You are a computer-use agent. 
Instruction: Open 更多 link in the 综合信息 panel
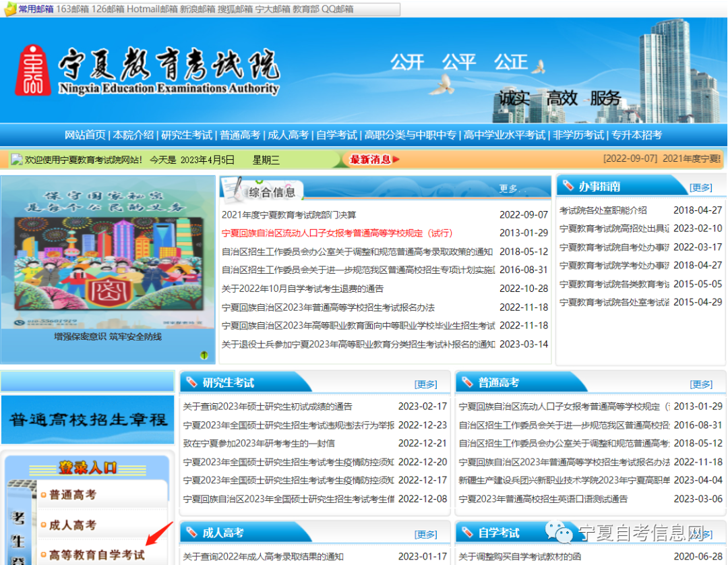[x=509, y=189]
